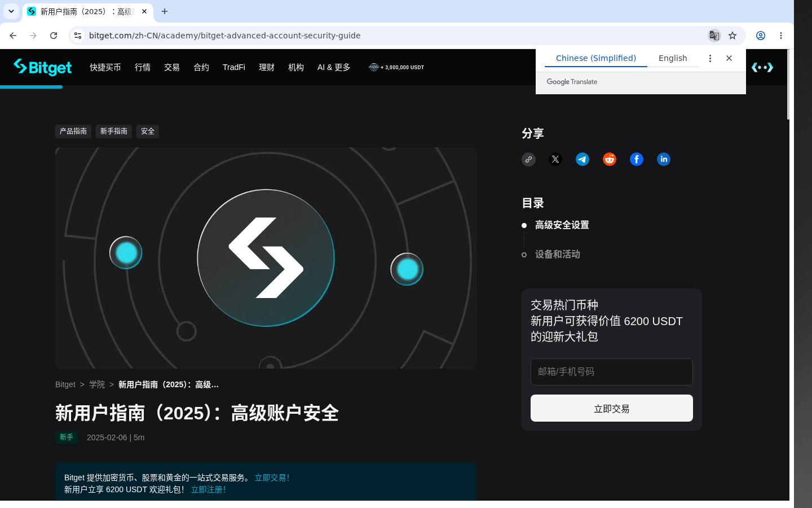Image resolution: width=812 pixels, height=508 pixels.
Task: Reload the page
Action: click(54, 36)
